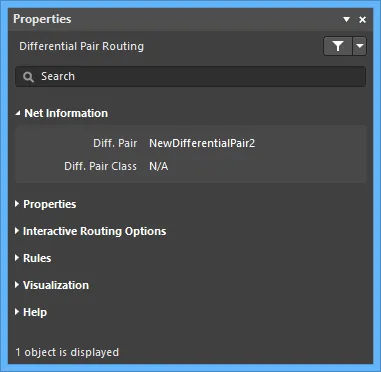
Task: Close the Properties panel with the X
Action: coord(362,20)
